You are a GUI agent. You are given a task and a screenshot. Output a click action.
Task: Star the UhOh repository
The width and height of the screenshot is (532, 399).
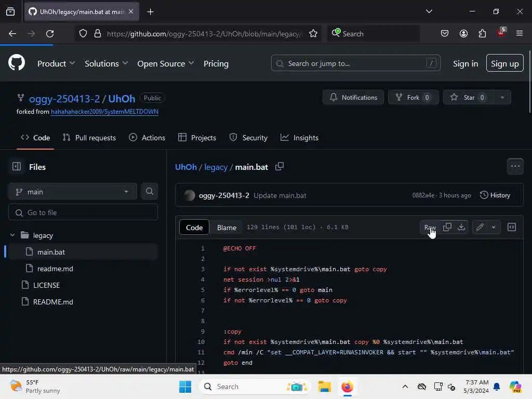[x=469, y=97]
